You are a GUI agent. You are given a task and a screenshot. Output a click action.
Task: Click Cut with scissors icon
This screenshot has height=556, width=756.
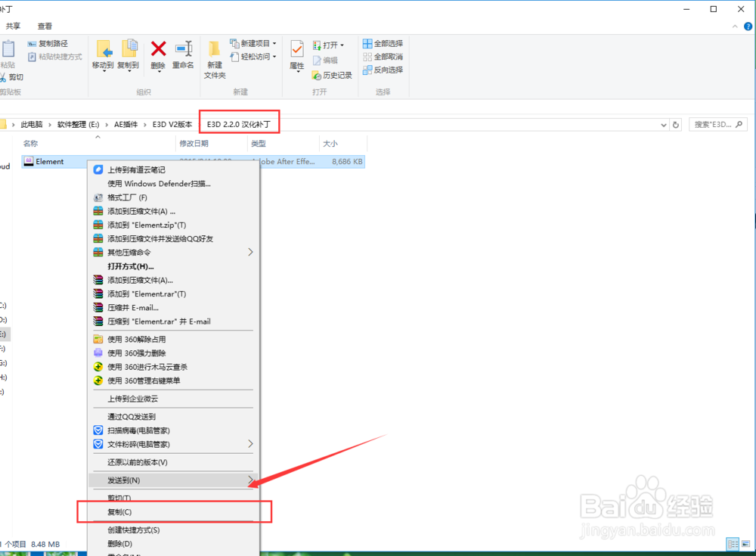(11, 77)
